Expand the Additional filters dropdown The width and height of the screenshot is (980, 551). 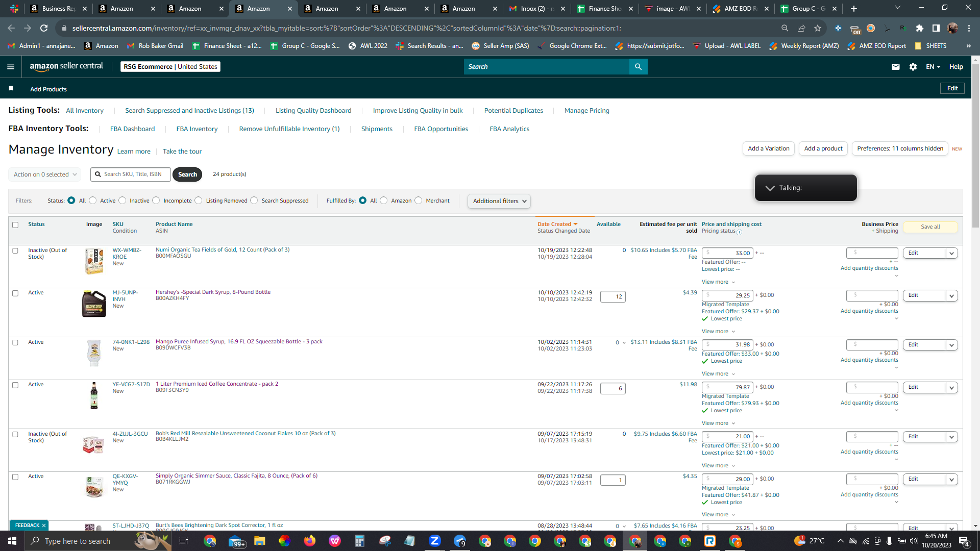coord(499,201)
